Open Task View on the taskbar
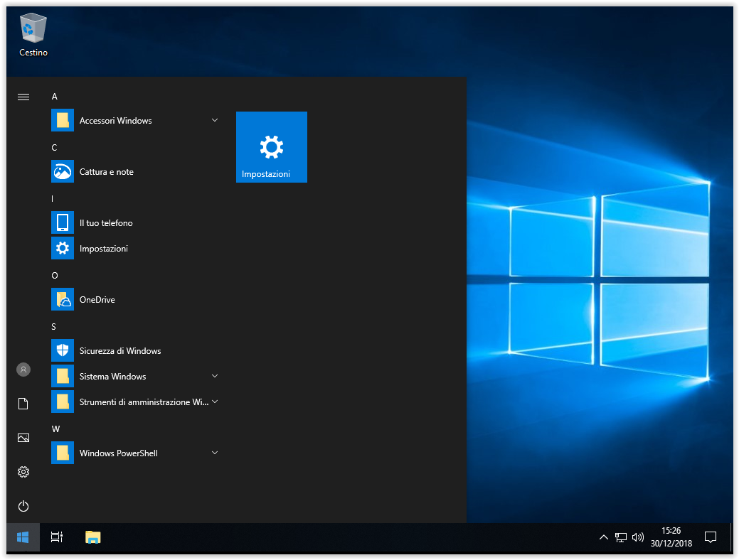This screenshot has height=560, width=739. 57,537
